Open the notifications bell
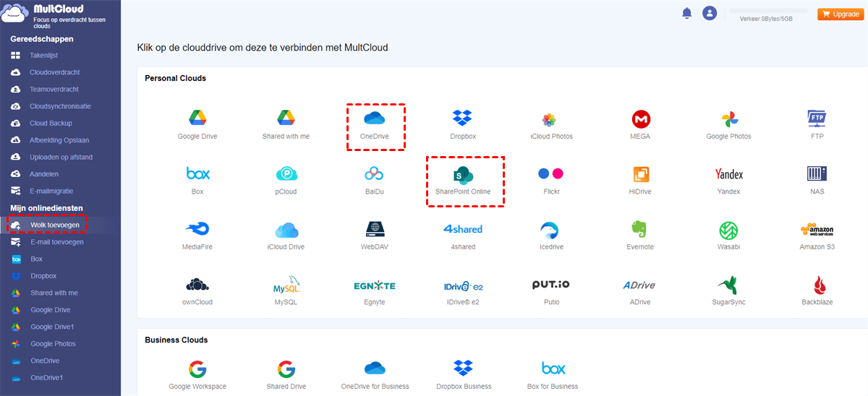868x396 pixels. point(686,13)
